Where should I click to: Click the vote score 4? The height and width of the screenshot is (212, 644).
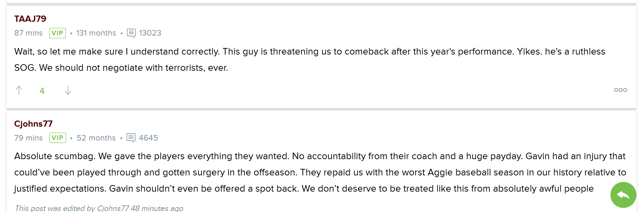click(42, 91)
